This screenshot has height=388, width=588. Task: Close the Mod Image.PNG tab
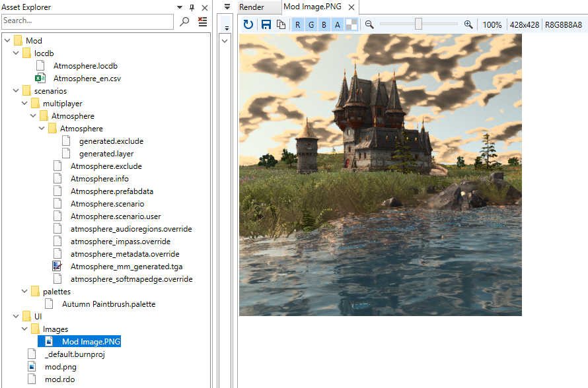point(351,7)
